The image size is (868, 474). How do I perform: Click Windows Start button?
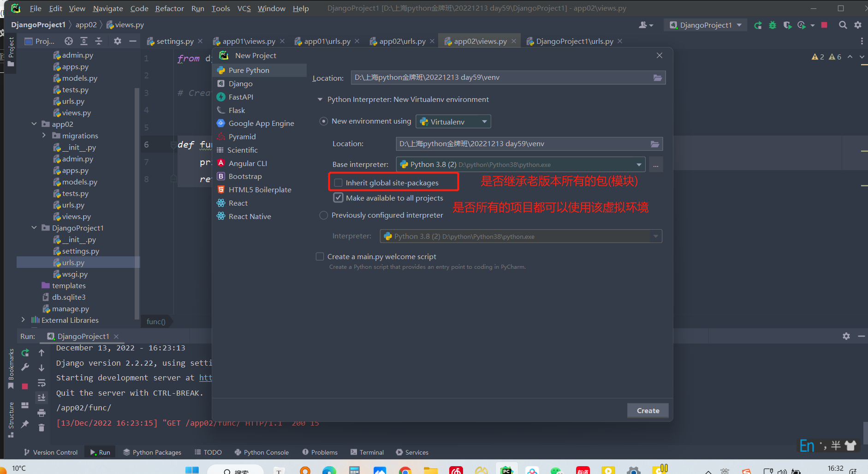tap(192, 470)
